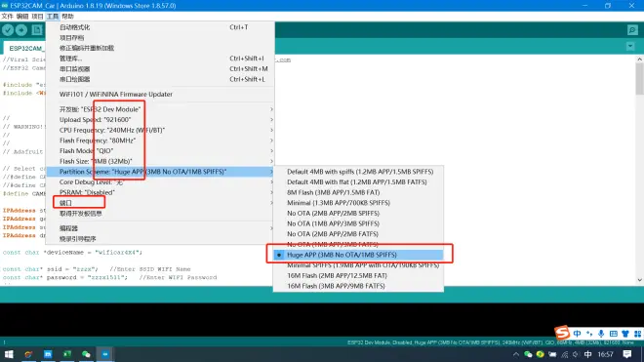Open 串口监视器 Ctrl+Shift+M entry
The height and width of the screenshot is (362, 644).
pos(160,68)
